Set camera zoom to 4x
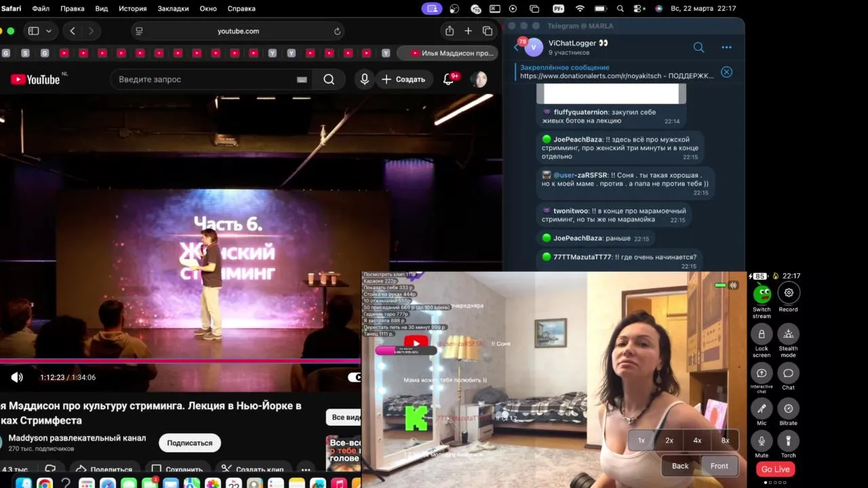The image size is (868, 488). (697, 440)
